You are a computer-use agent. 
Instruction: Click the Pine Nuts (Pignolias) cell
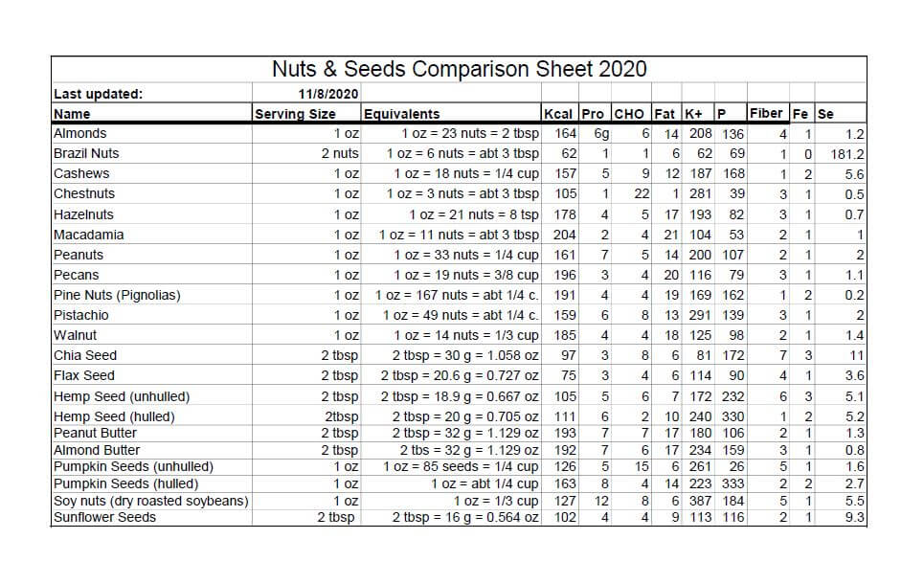tap(117, 295)
